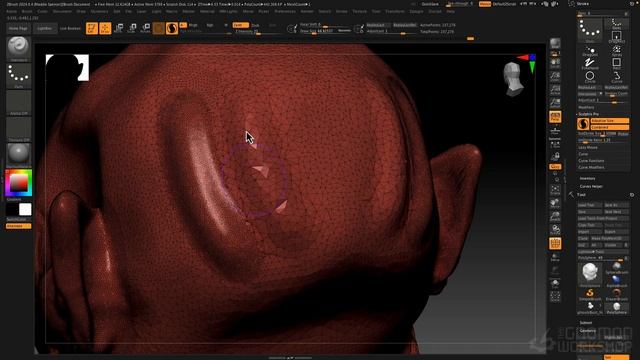
Task: Select the Move gizmo tool
Action: (119, 28)
